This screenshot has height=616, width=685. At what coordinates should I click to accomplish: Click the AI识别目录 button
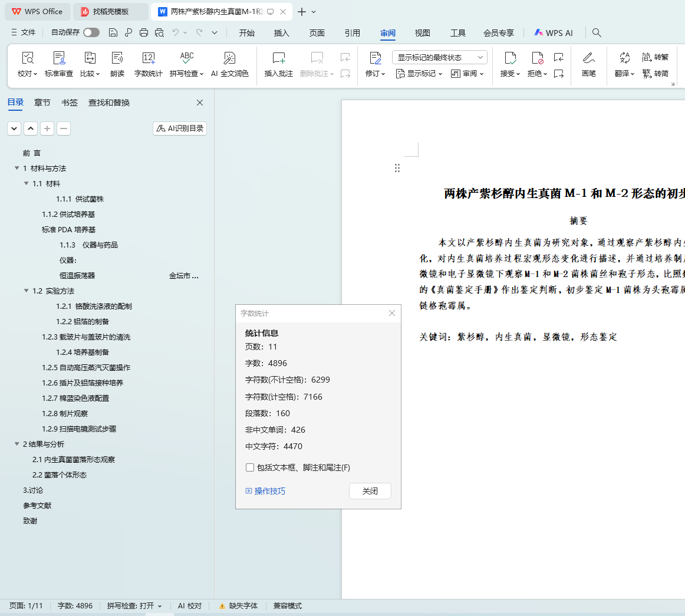click(180, 128)
